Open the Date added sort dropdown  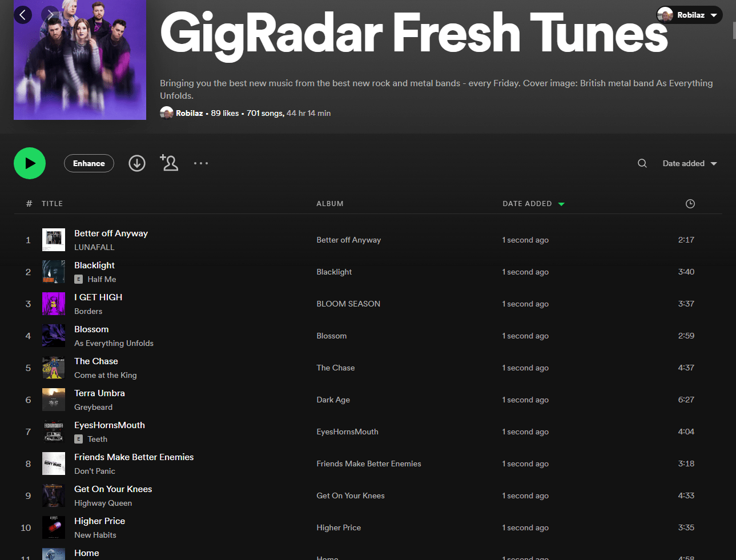click(689, 163)
